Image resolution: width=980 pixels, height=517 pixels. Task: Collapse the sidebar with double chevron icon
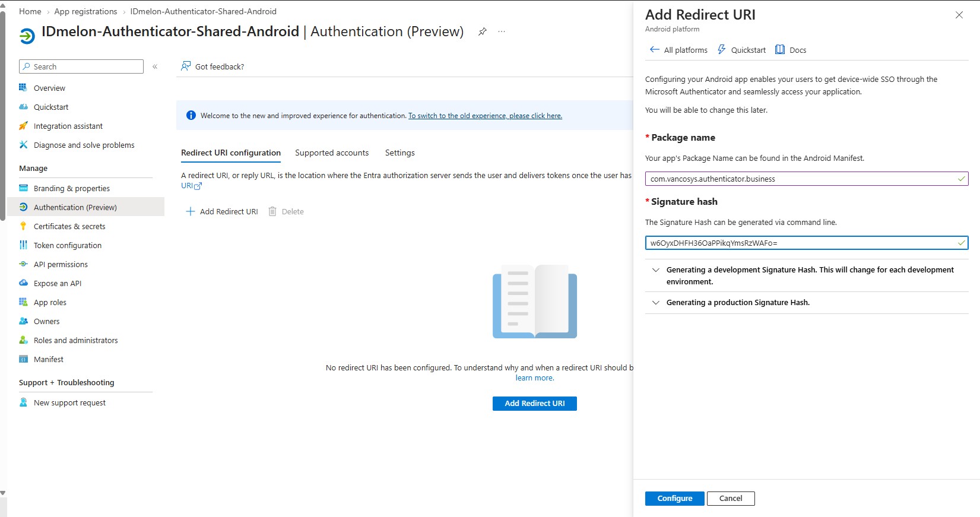coord(155,66)
